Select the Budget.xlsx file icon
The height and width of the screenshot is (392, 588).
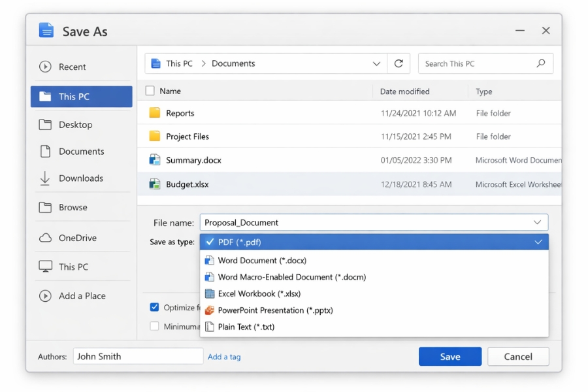point(155,184)
